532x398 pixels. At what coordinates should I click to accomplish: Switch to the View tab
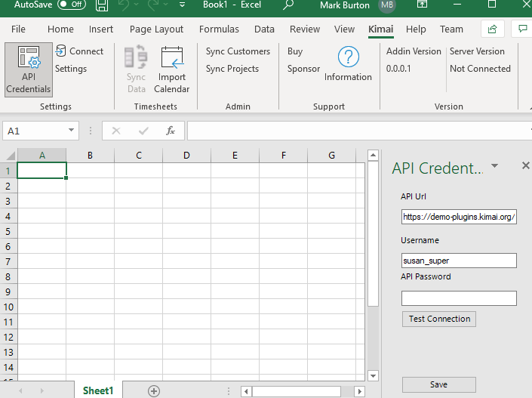click(x=344, y=29)
